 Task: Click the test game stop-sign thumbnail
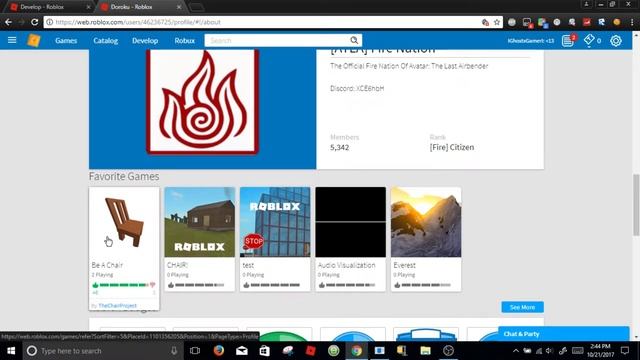tap(275, 222)
